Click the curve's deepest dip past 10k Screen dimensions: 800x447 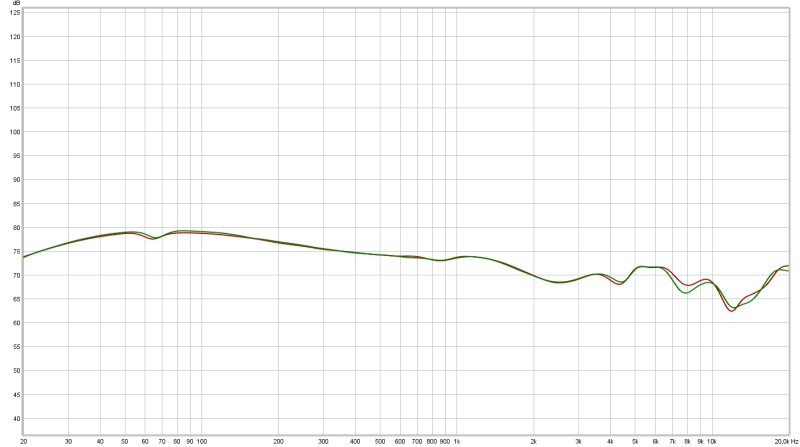pyautogui.click(x=732, y=310)
